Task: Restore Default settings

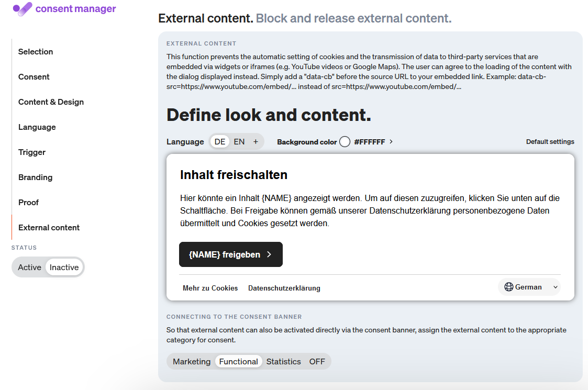Action: click(x=550, y=141)
